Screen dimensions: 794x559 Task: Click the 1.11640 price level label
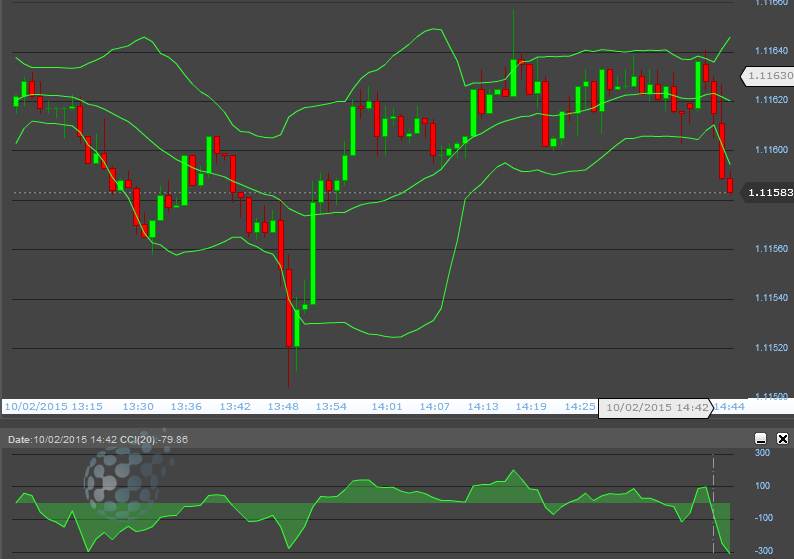coord(771,51)
